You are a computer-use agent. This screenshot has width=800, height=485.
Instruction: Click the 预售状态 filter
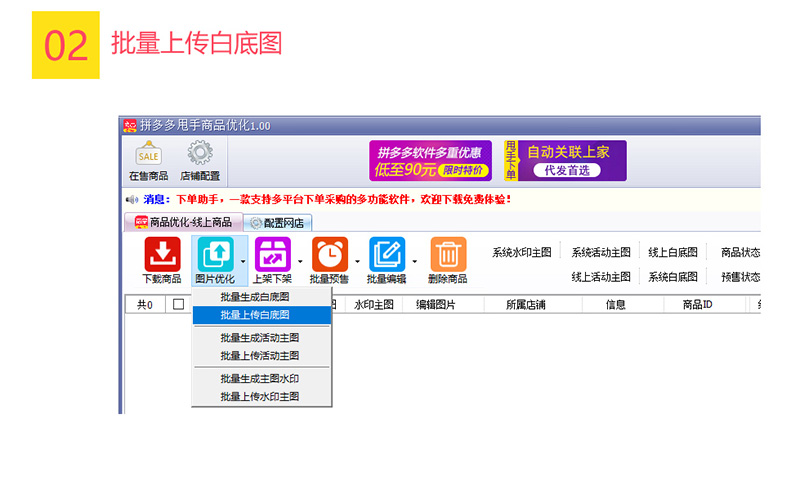coord(740,277)
